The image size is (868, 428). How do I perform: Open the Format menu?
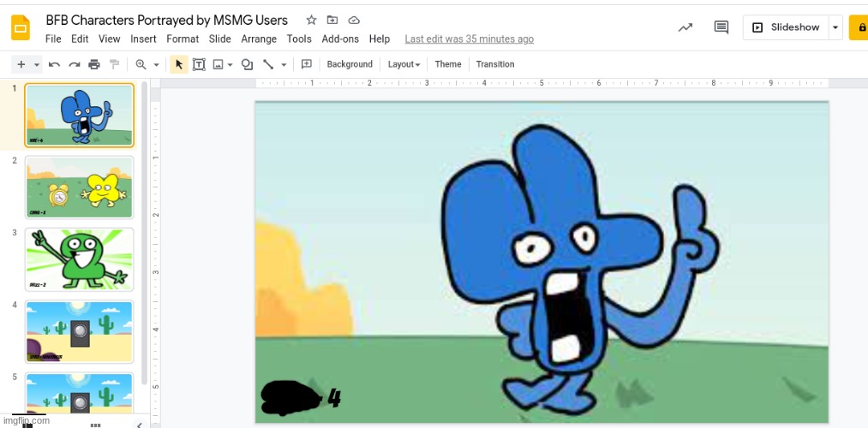click(x=183, y=39)
